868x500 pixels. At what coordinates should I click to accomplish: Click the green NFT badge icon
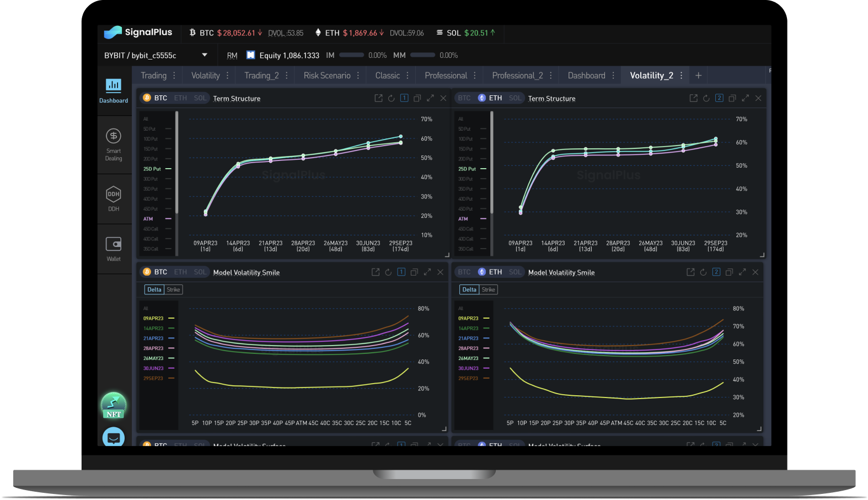(114, 406)
